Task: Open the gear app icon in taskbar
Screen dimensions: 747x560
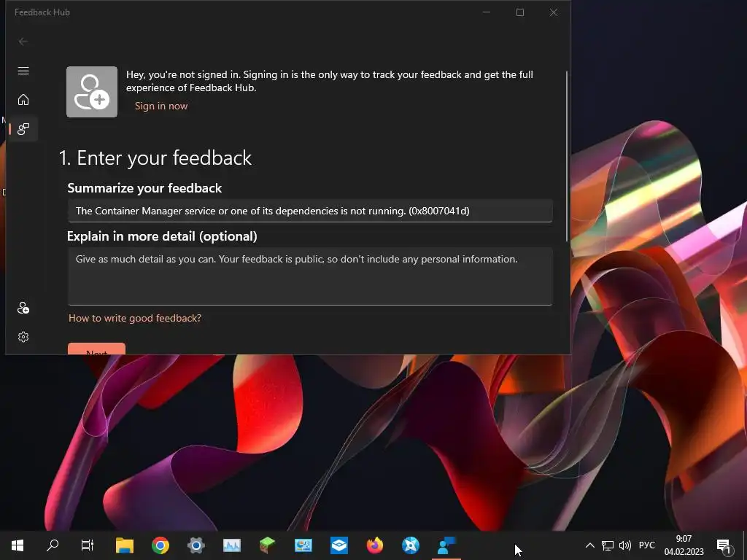Action: [196, 545]
